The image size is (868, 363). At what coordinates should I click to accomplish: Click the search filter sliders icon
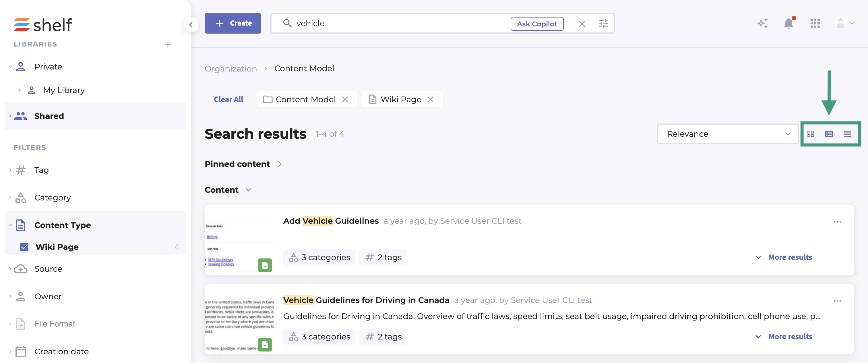(603, 23)
